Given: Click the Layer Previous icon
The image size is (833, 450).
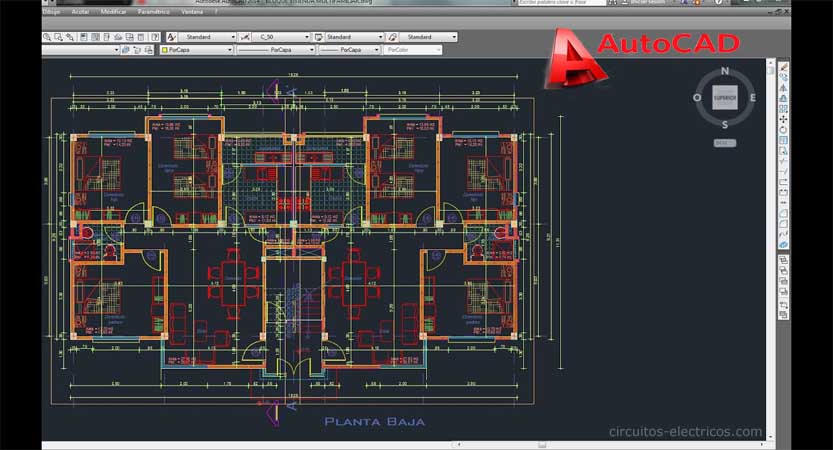Looking at the screenshot, I should point(137,50).
